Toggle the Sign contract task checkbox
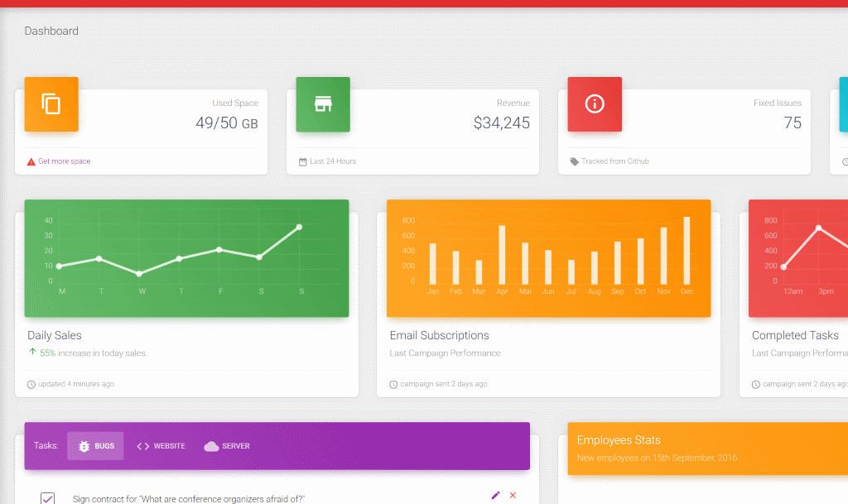 click(x=47, y=498)
